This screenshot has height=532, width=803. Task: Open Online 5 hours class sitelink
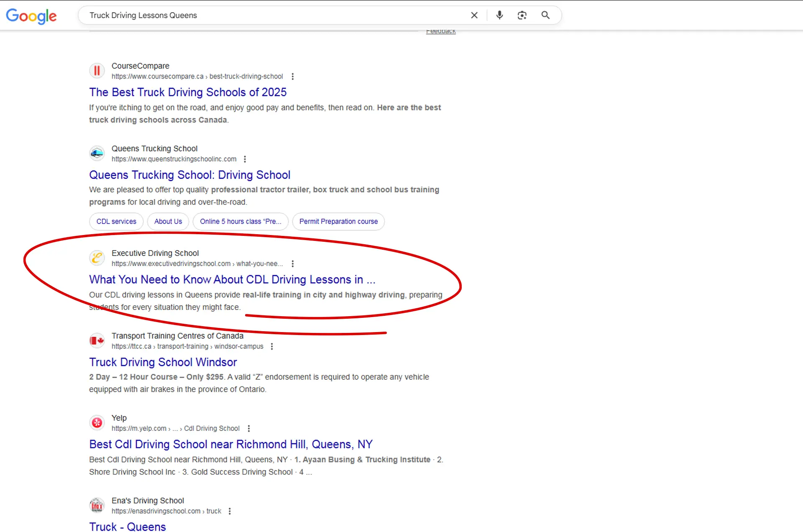point(240,222)
